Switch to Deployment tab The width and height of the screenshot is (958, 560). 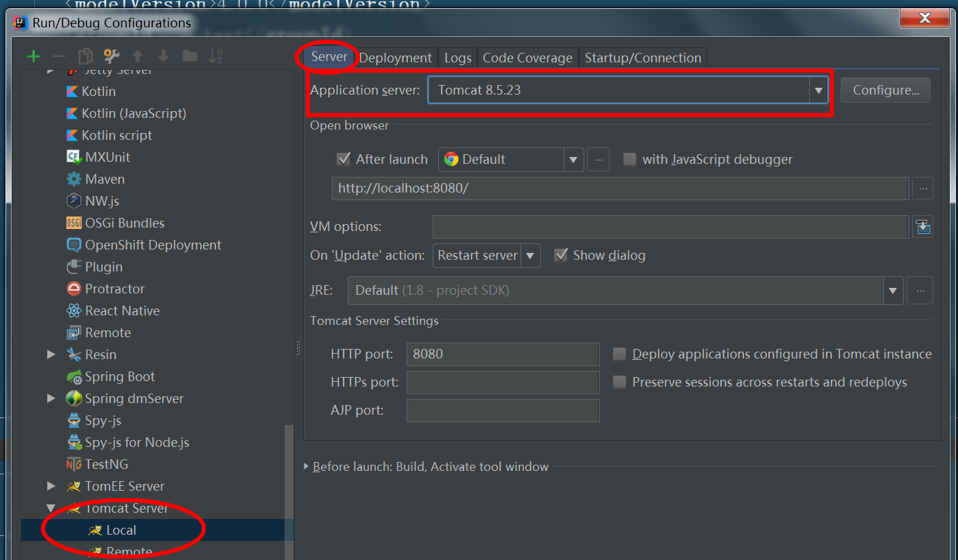tap(396, 58)
